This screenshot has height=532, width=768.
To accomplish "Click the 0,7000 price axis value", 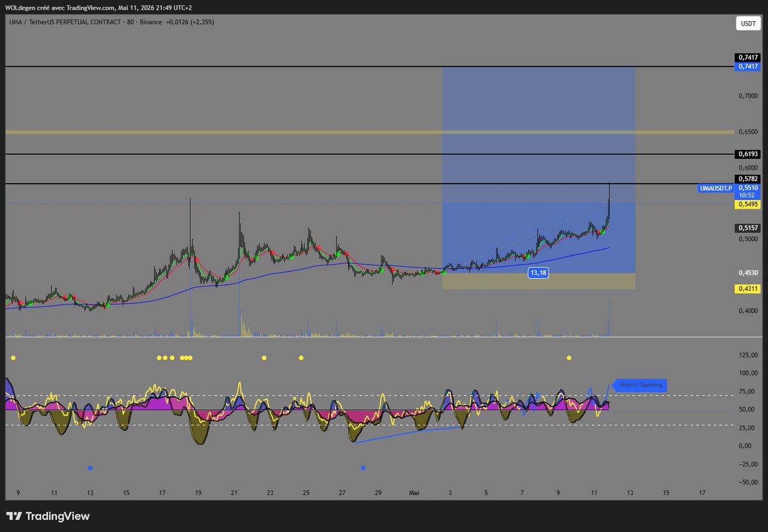I will tap(748, 95).
